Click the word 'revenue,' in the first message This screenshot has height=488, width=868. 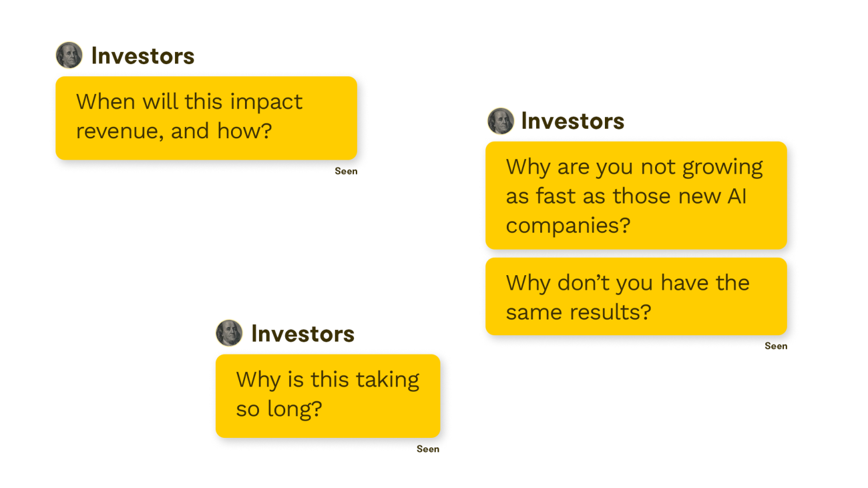point(120,132)
